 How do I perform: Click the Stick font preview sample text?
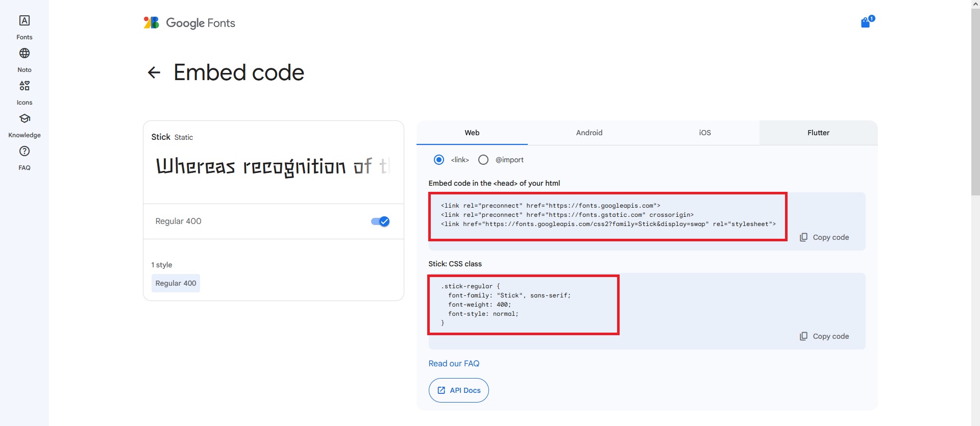point(274,166)
